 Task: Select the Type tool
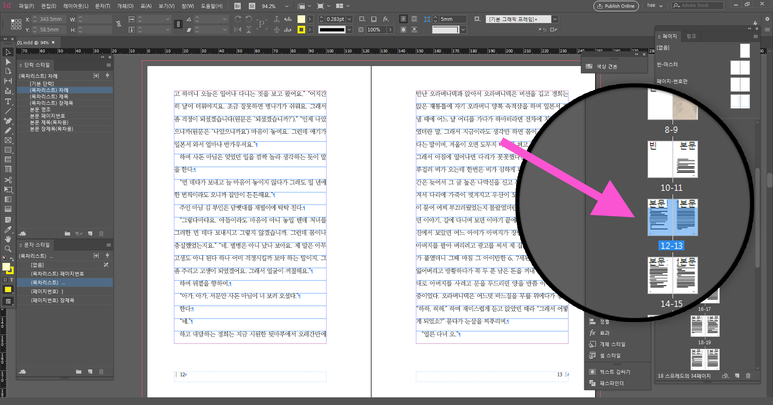(x=7, y=101)
